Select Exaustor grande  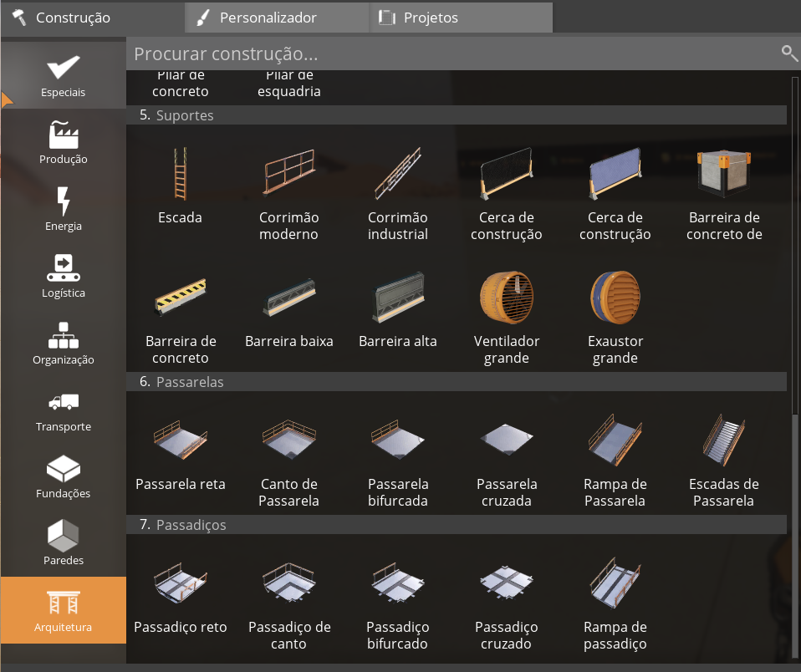[x=615, y=318]
